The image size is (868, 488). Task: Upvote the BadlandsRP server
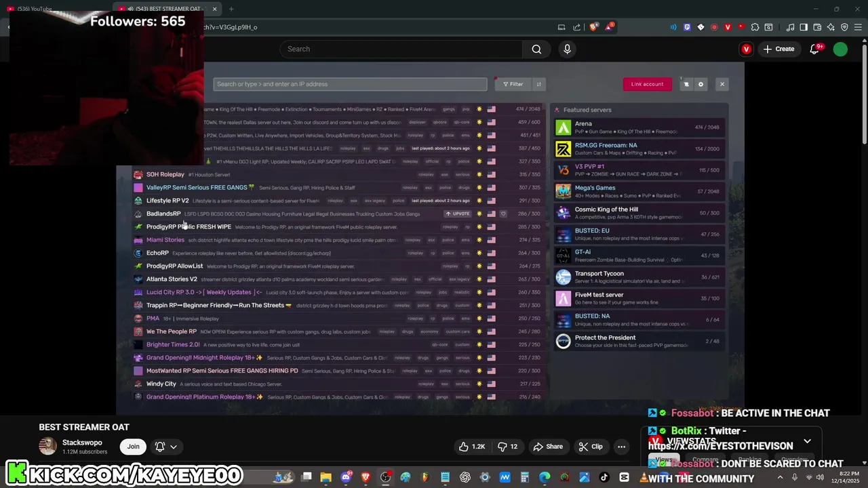point(458,213)
